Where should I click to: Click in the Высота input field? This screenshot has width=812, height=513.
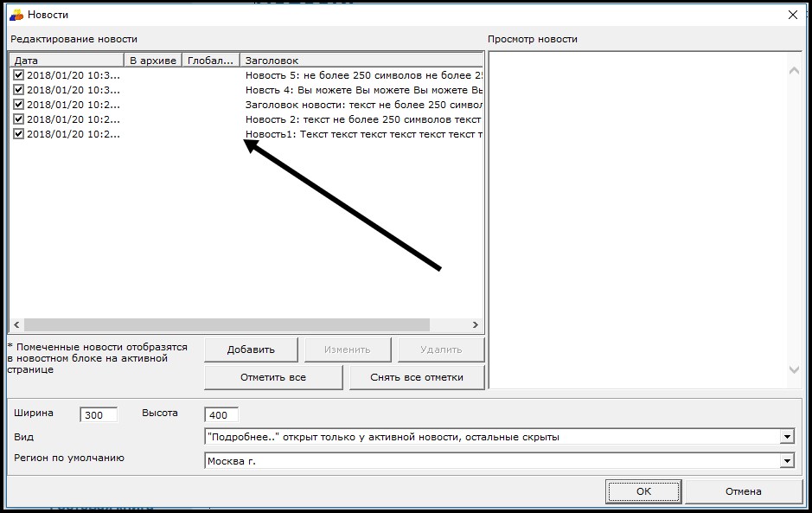click(221, 415)
